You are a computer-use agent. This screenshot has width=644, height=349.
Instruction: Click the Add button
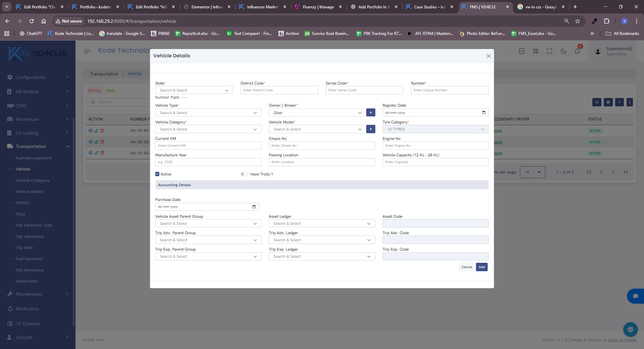tap(482, 267)
